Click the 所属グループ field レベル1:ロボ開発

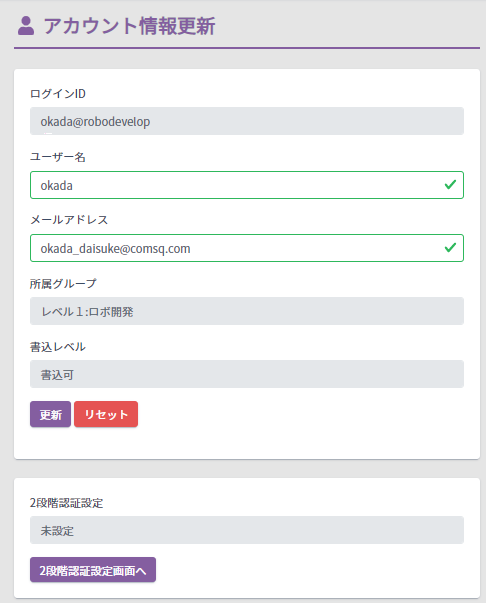pyautogui.click(x=247, y=311)
